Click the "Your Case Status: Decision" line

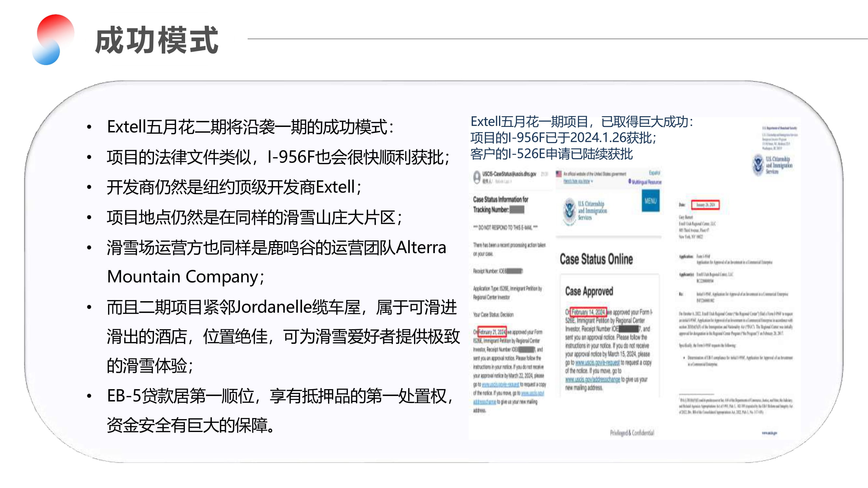click(493, 315)
